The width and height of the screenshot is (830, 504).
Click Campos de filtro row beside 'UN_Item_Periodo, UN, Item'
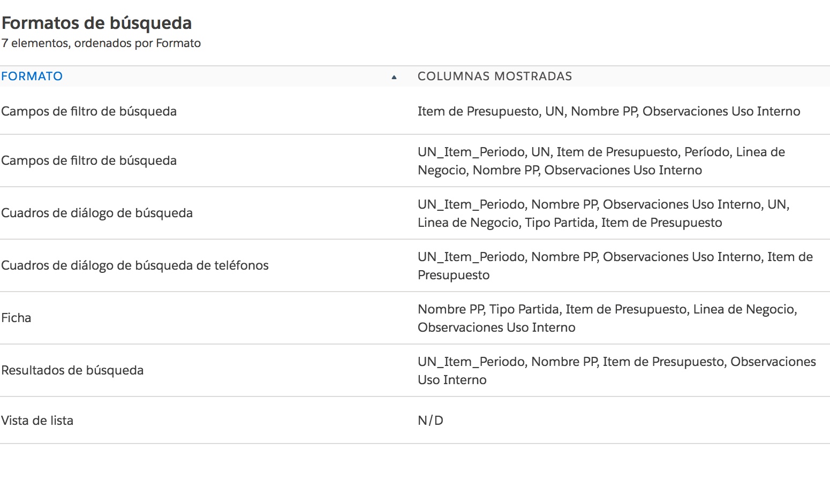(x=89, y=161)
